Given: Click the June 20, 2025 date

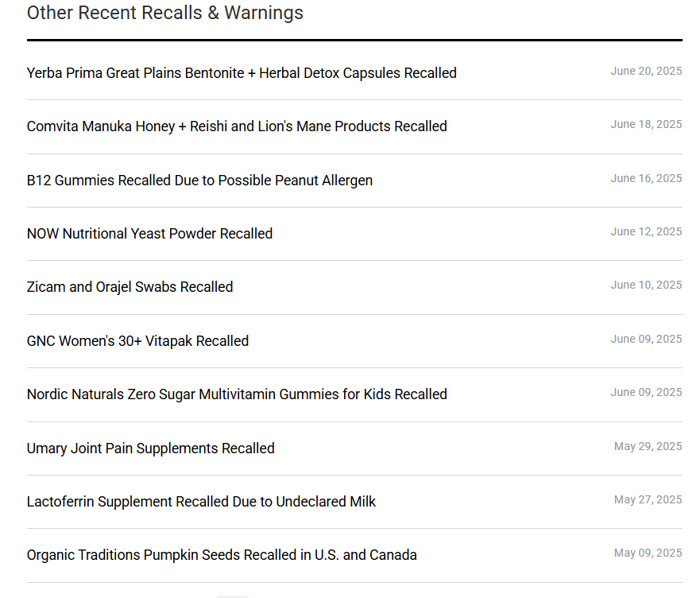Looking at the screenshot, I should coord(646,71).
